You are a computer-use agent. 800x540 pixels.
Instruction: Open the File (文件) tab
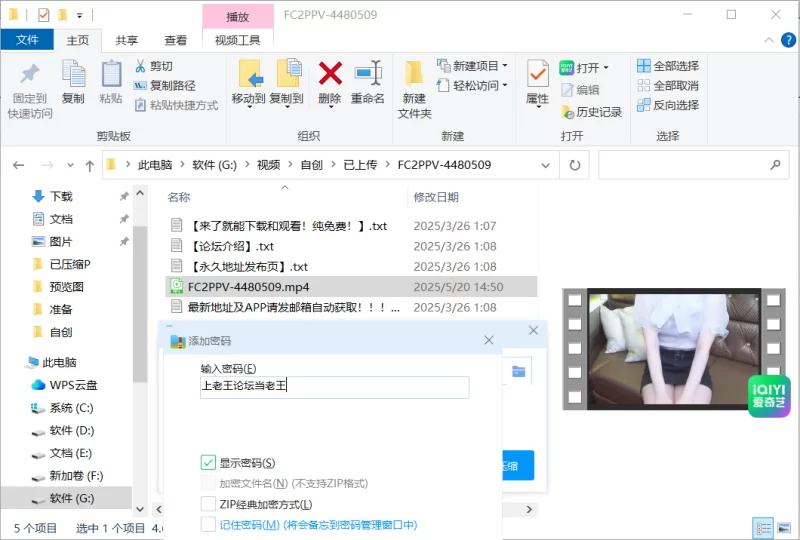(x=27, y=40)
